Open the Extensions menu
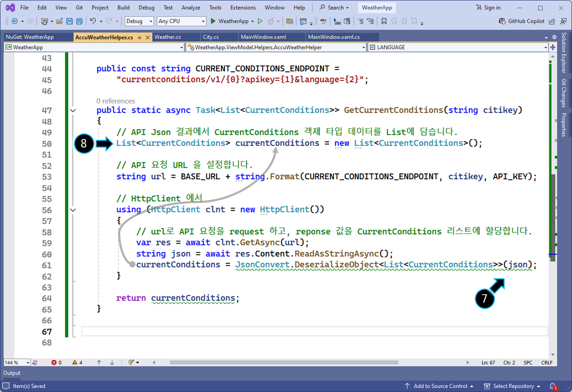 [243, 7]
